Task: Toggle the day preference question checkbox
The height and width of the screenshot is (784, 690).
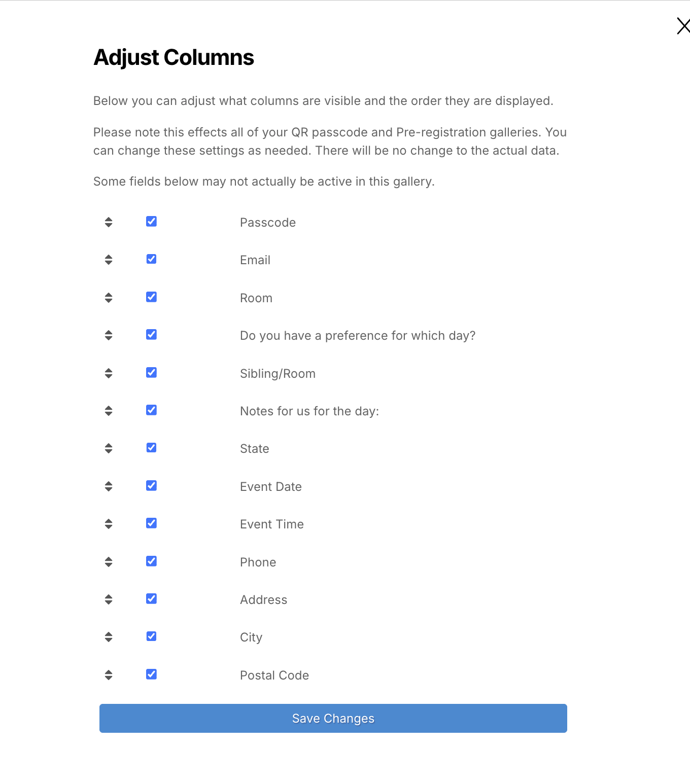Action: (151, 335)
